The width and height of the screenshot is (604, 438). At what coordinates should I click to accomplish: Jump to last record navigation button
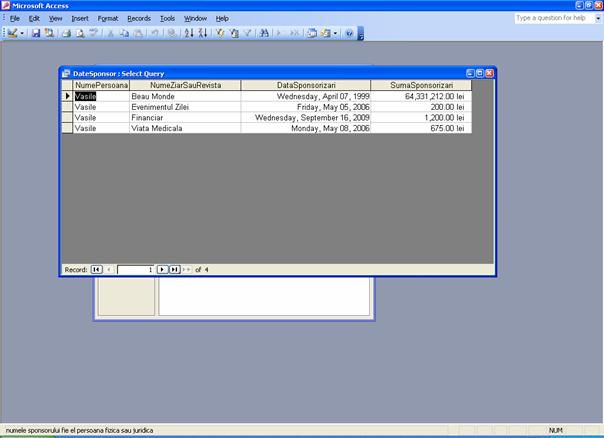[x=174, y=269]
